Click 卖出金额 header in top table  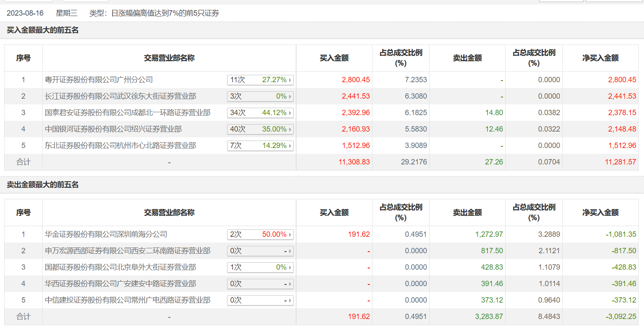point(467,58)
